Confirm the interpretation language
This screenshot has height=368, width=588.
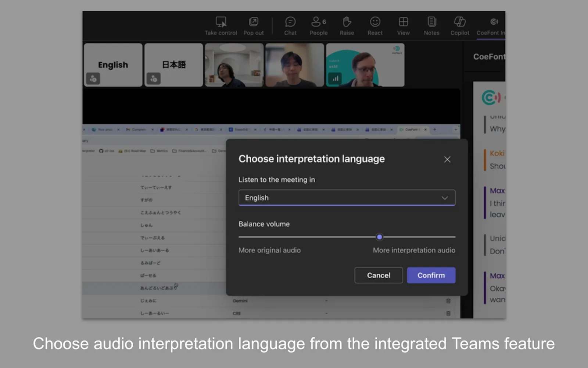(431, 275)
